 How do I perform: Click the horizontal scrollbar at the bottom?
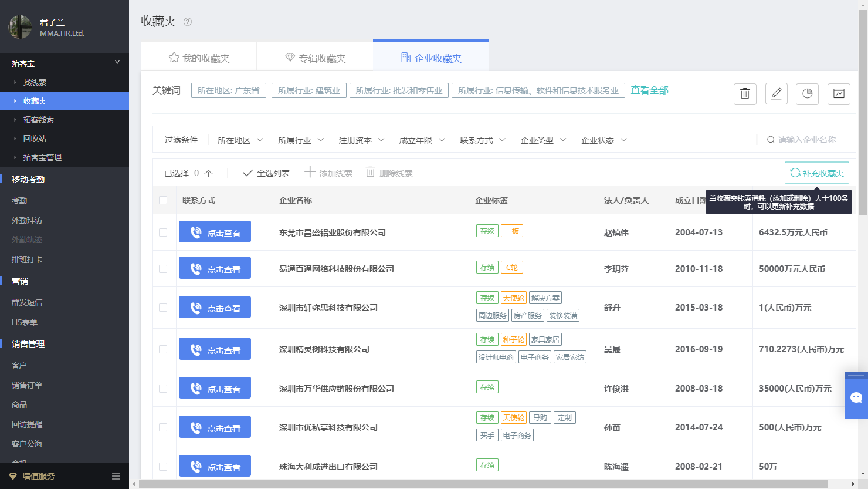coord(483,484)
